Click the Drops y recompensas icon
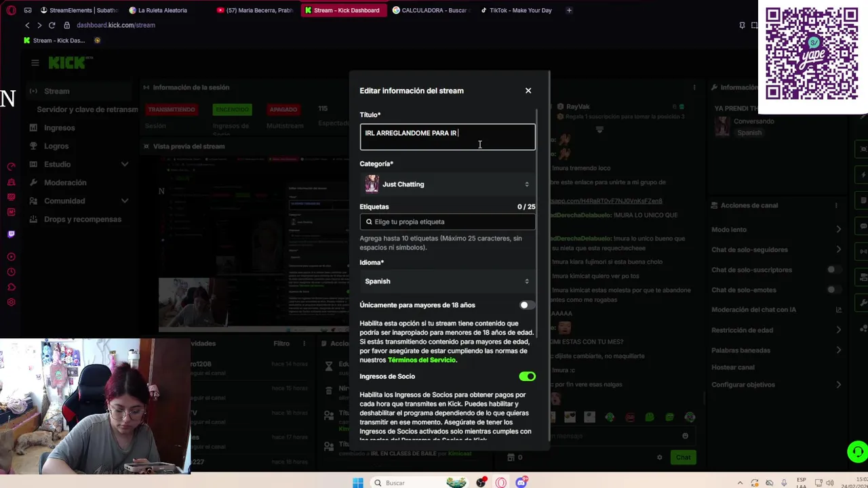 point(33,219)
